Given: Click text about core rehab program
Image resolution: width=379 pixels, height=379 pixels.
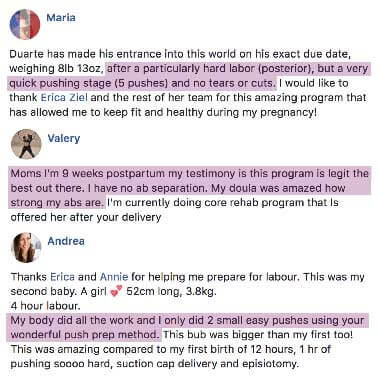Looking at the screenshot, I should click(x=223, y=202).
